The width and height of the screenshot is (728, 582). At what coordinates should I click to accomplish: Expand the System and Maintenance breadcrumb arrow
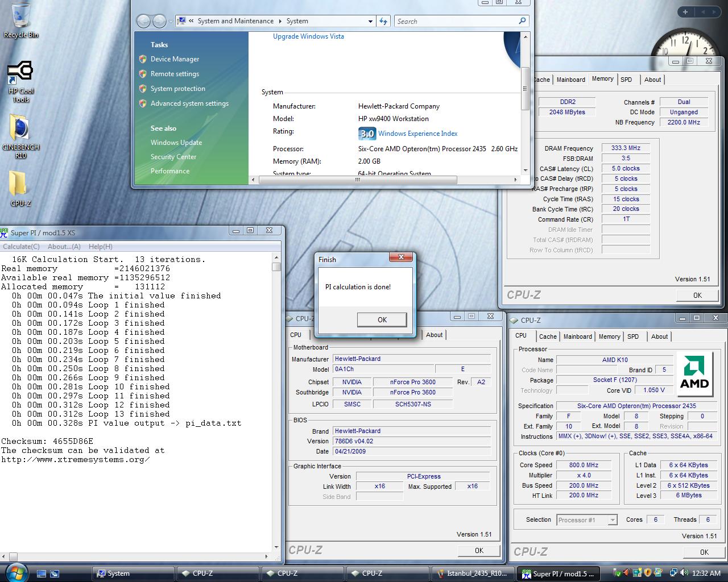click(x=279, y=21)
